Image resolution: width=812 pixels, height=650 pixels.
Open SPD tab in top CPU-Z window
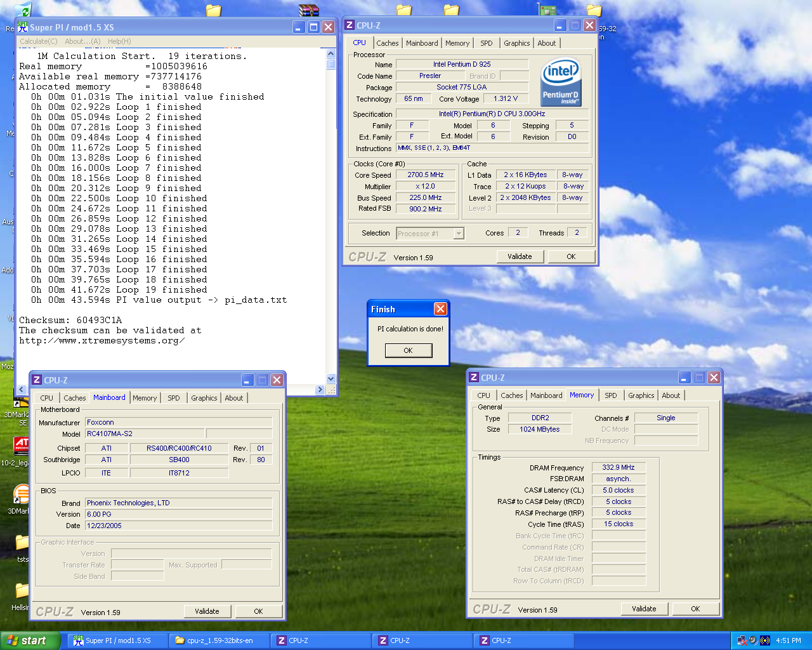pos(487,43)
